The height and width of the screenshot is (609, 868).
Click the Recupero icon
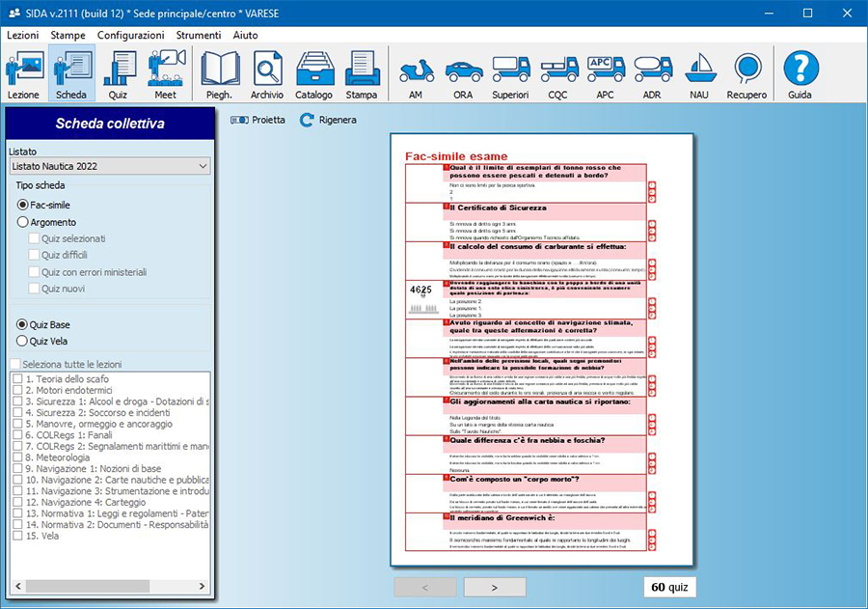pyautogui.click(x=747, y=74)
